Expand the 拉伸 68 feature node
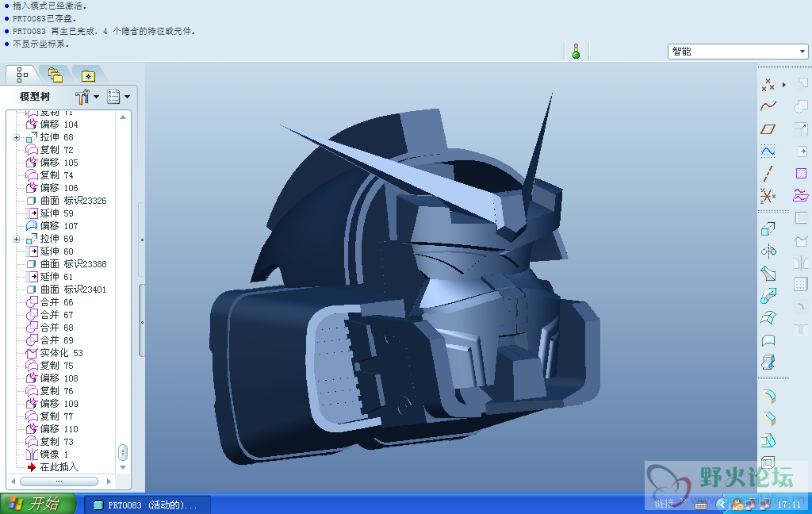The image size is (812, 514). click(x=16, y=138)
